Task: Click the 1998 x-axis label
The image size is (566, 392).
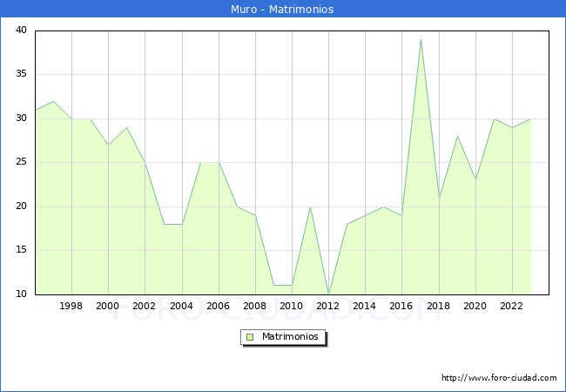Action: click(x=71, y=307)
